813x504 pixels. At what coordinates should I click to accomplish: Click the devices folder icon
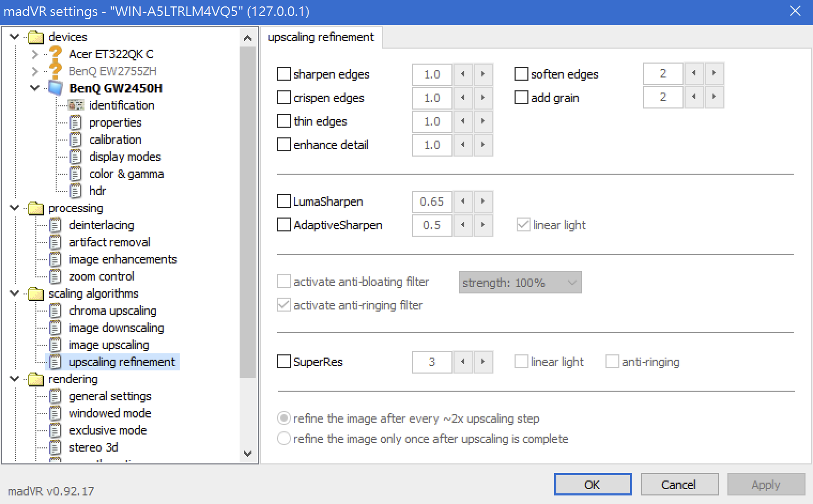coord(36,37)
